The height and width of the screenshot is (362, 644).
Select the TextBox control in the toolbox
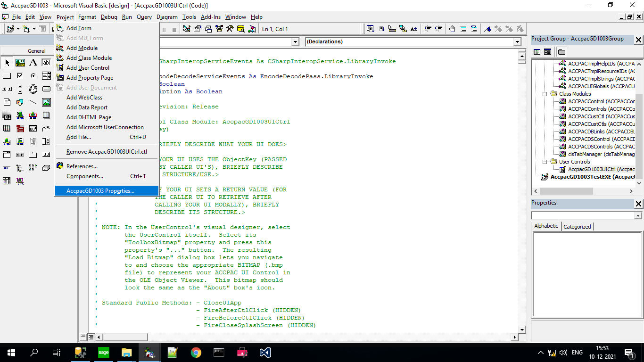pyautogui.click(x=45, y=63)
